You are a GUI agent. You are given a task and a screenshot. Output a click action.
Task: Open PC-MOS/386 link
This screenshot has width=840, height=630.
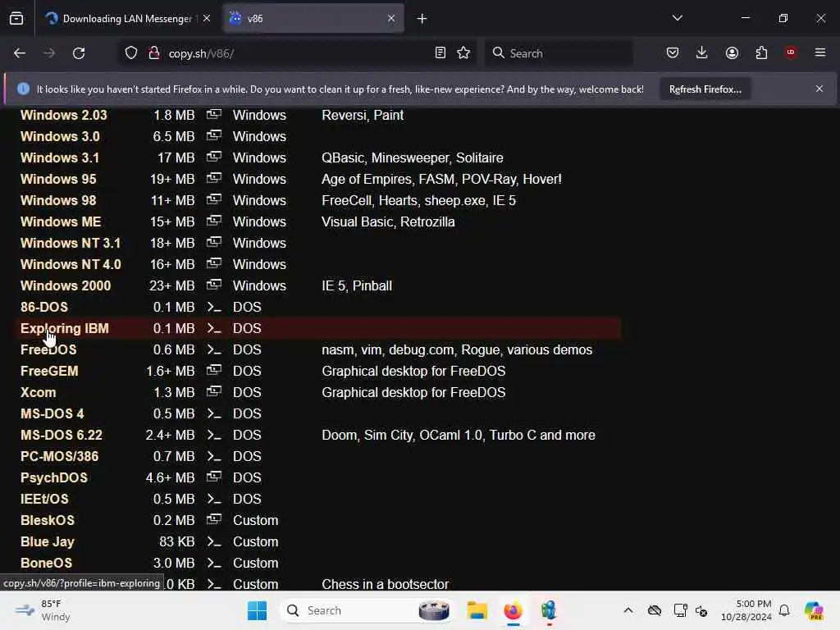[59, 456]
